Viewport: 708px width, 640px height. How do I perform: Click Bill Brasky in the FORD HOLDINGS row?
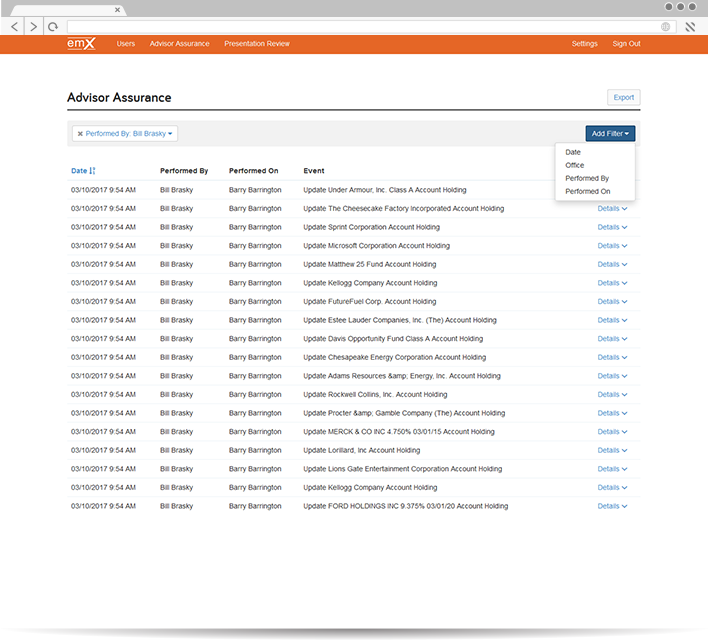(x=176, y=506)
